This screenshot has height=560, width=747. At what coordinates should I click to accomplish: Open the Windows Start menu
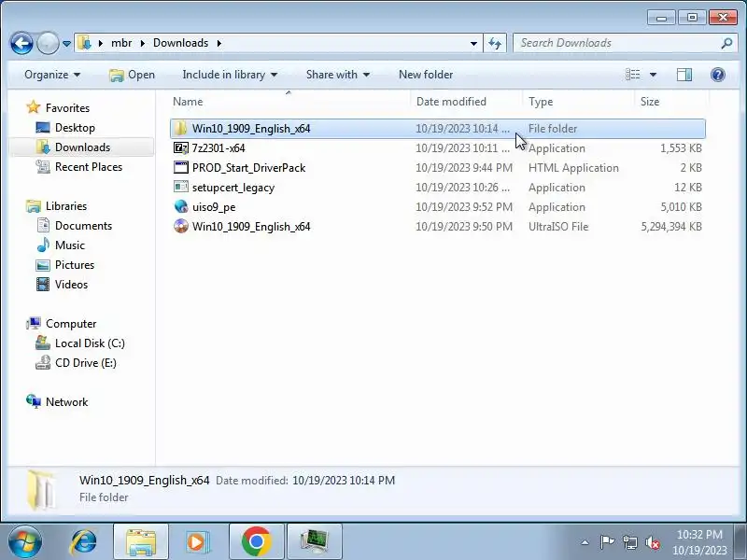24,541
